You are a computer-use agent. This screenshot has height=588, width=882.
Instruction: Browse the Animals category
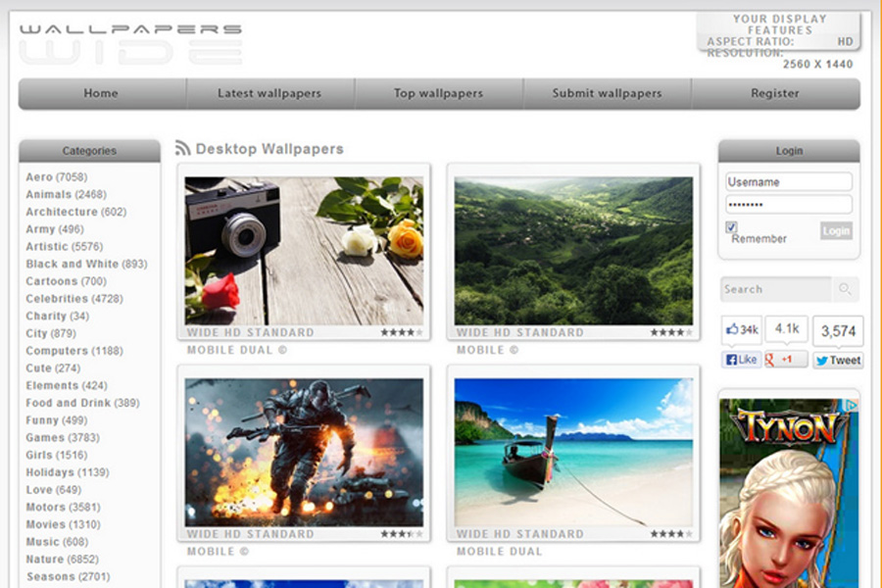tap(66, 195)
